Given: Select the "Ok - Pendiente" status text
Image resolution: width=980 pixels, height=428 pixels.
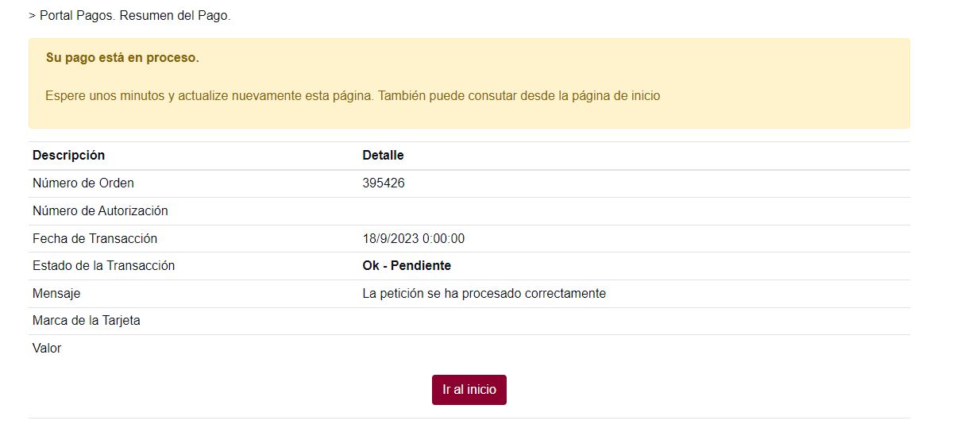Looking at the screenshot, I should [407, 266].
